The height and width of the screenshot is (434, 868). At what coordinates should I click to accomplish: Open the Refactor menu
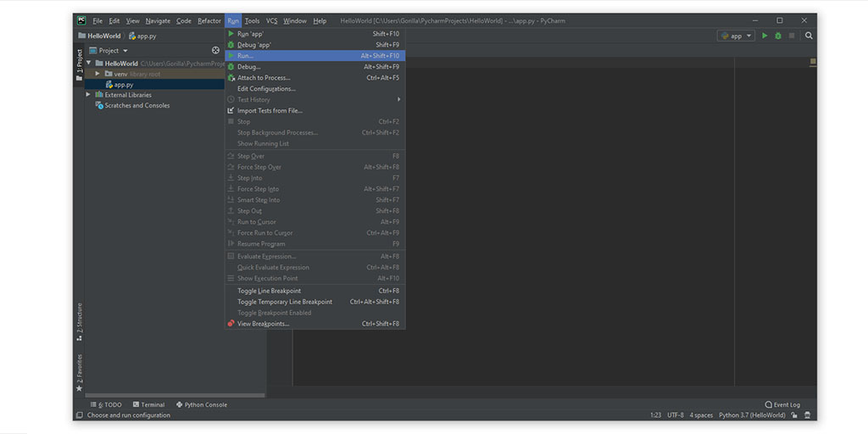209,21
